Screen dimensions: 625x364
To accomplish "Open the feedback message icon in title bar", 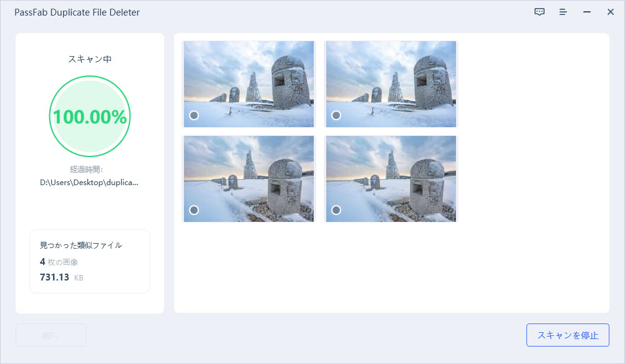I will [x=540, y=12].
